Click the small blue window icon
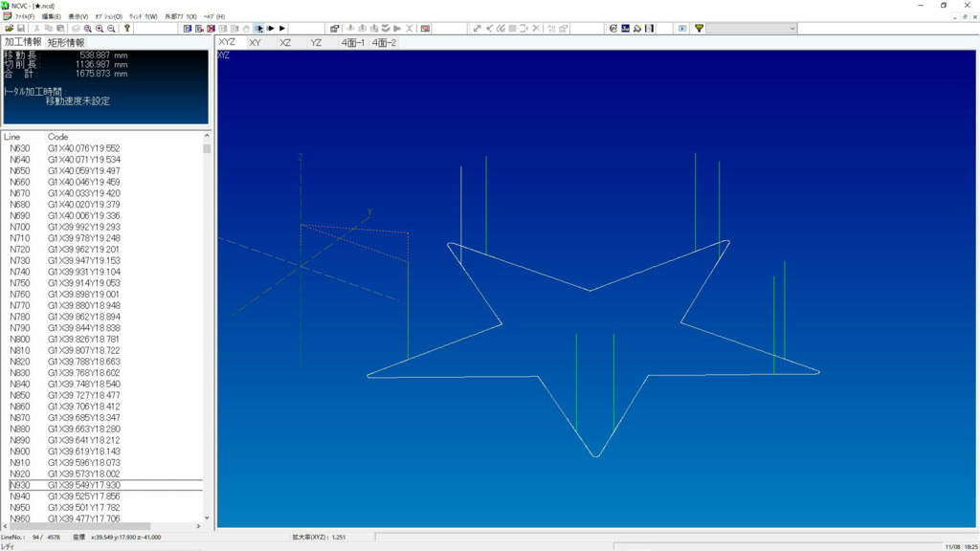The image size is (980, 551). click(681, 28)
